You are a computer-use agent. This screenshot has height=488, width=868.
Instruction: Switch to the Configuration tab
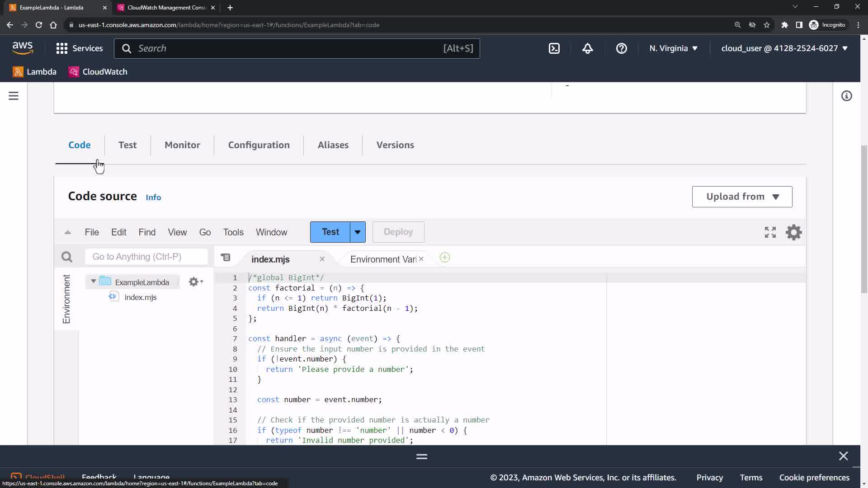(x=259, y=145)
